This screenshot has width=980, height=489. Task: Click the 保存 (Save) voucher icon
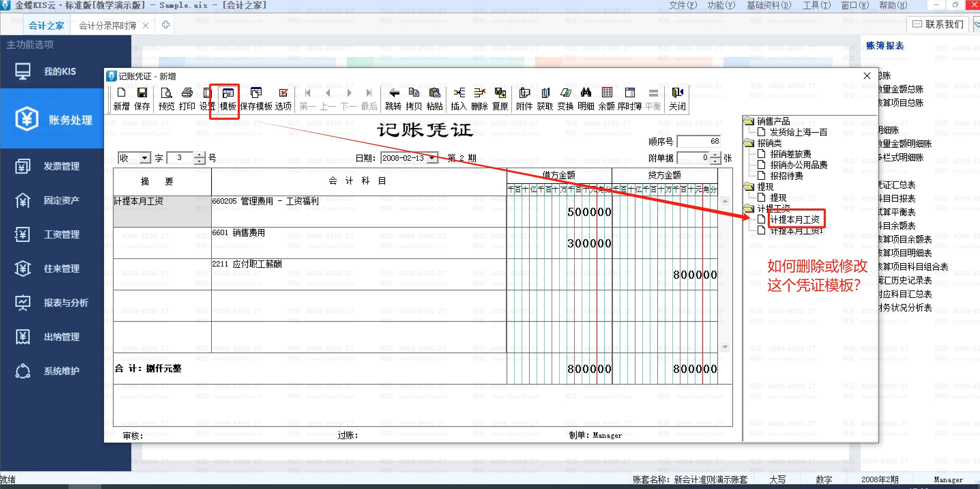click(142, 99)
